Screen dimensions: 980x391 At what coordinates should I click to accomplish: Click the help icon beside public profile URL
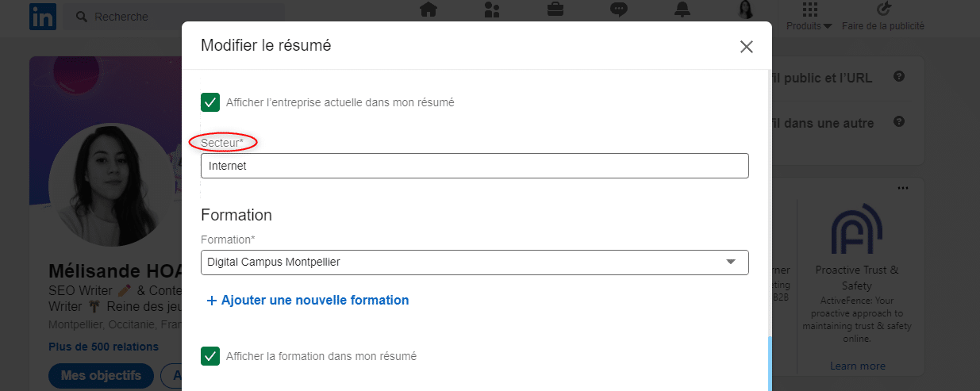(899, 77)
